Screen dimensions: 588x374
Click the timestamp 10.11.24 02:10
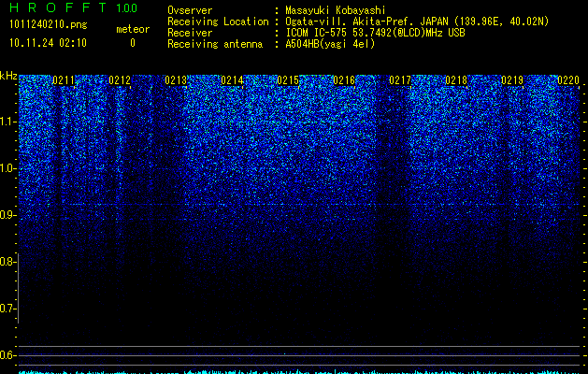[x=48, y=43]
